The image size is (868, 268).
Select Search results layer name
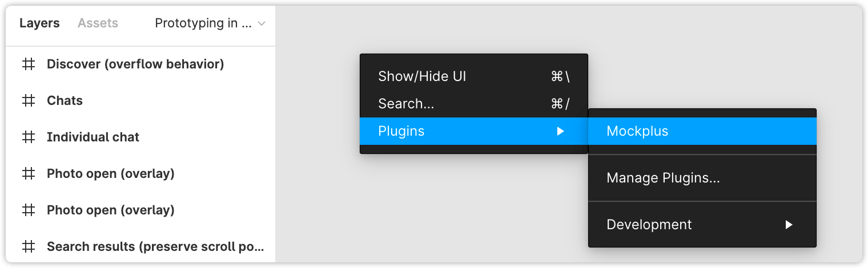tap(155, 247)
